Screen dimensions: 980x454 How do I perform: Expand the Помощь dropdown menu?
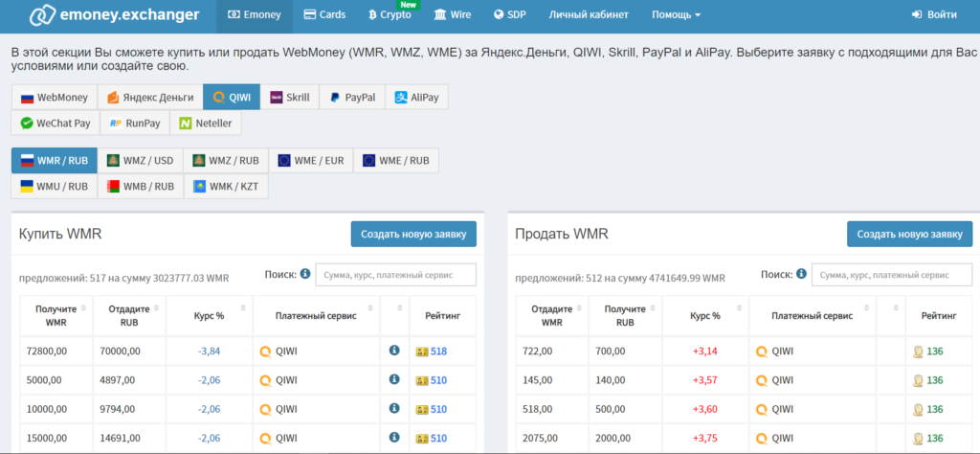tap(676, 15)
